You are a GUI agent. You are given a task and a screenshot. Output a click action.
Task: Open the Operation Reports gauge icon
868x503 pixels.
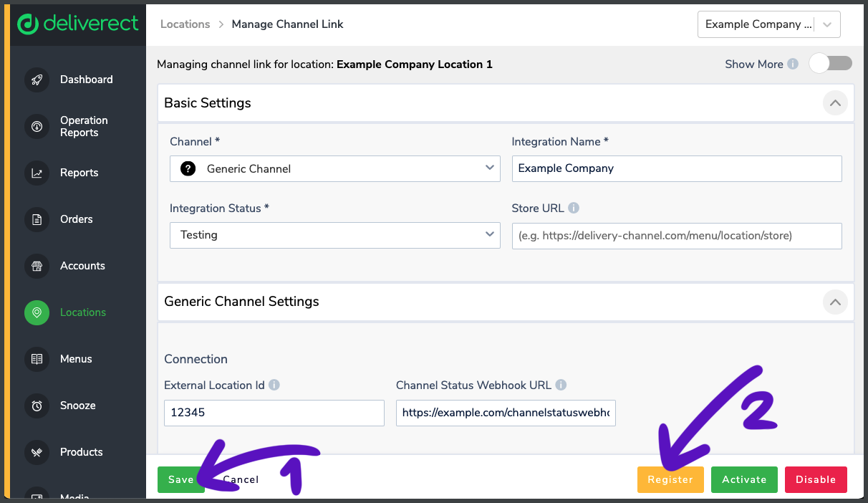point(37,126)
